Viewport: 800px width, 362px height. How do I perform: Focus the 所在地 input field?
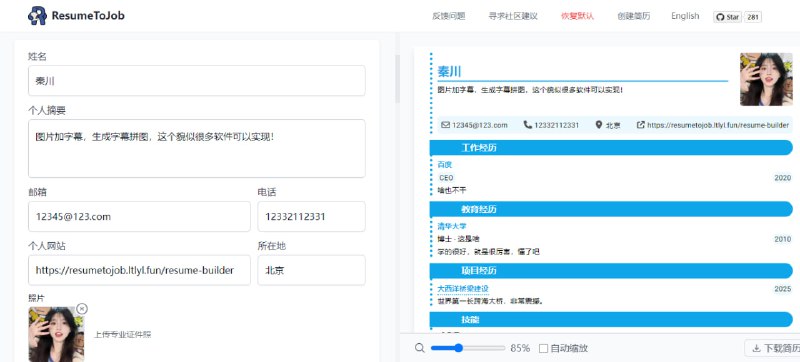[x=311, y=270]
